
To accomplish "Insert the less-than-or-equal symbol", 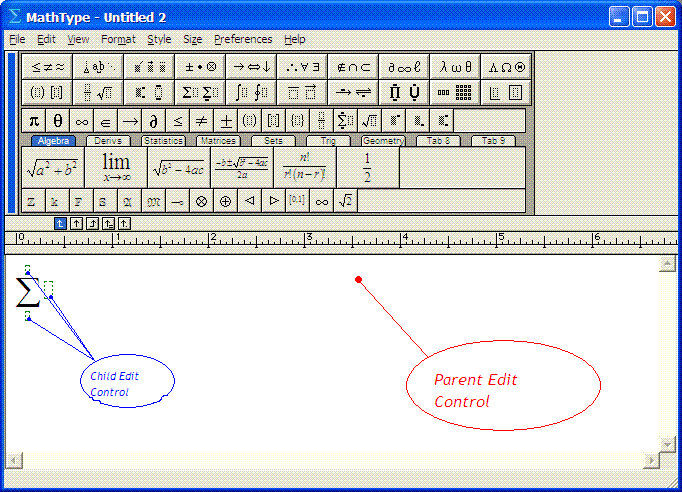I will pyautogui.click(x=177, y=120).
